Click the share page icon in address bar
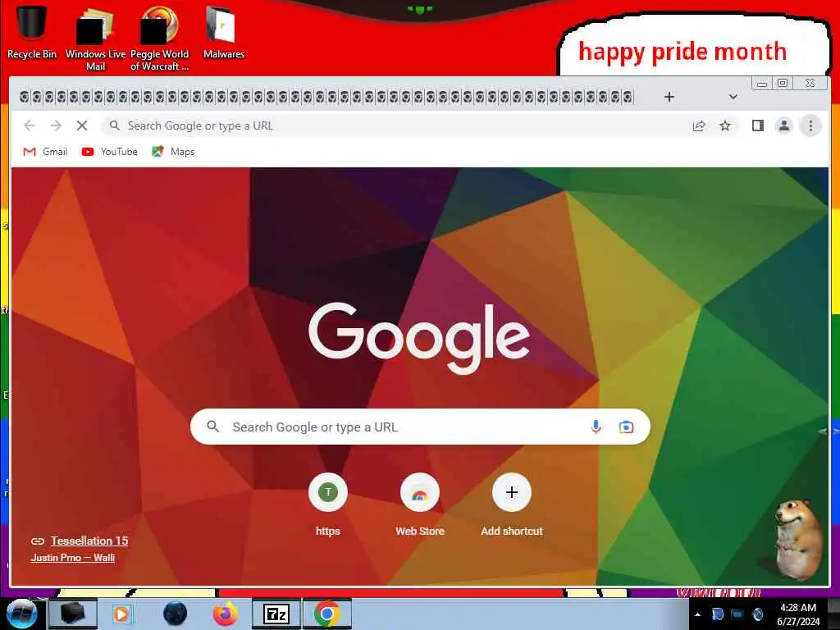Viewport: 840px width, 630px height. pyautogui.click(x=699, y=126)
